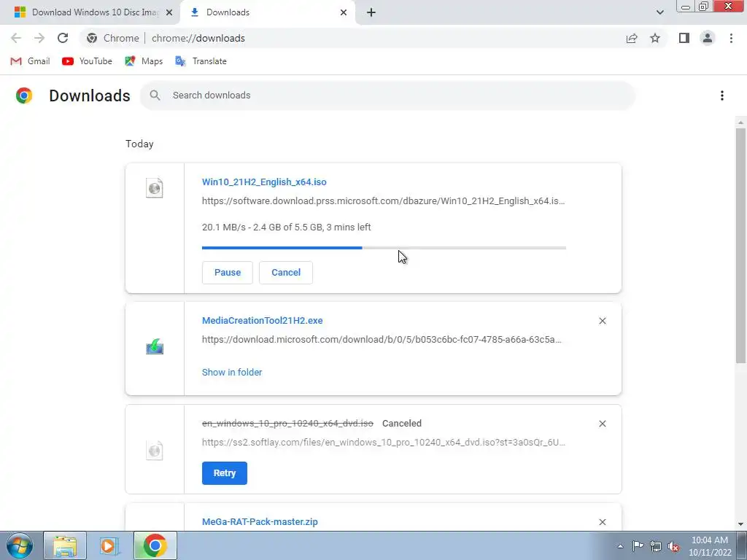The image size is (747, 560).
Task: Open Chrome's main three-dot menu
Action: tap(731, 38)
